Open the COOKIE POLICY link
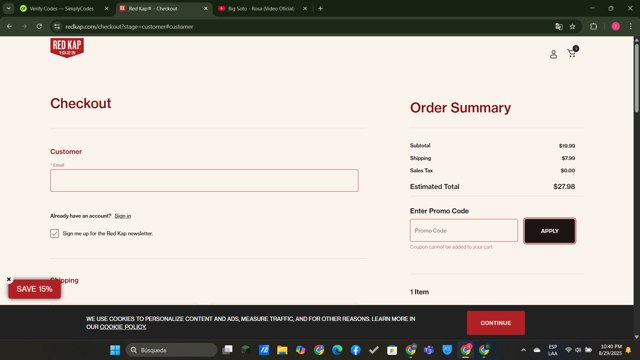Viewport: 640px width, 360px height. coord(123,327)
